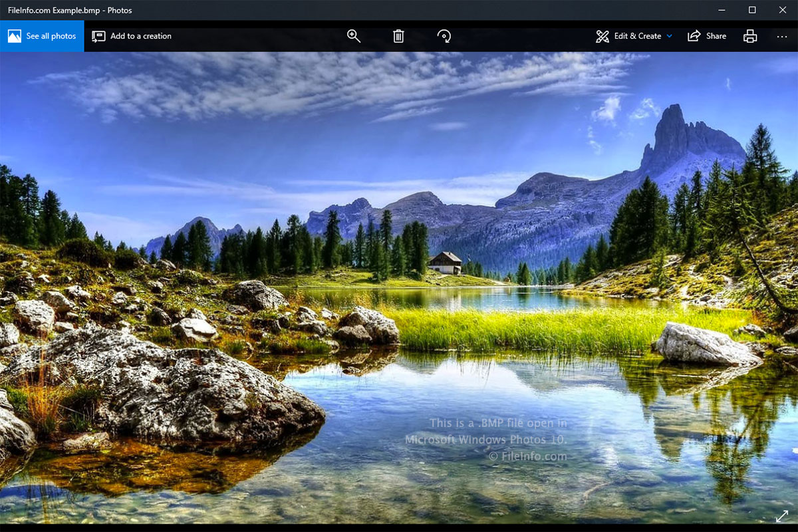Click the Edit & Create scissors-pencil icon
The image size is (798, 532).
click(602, 36)
